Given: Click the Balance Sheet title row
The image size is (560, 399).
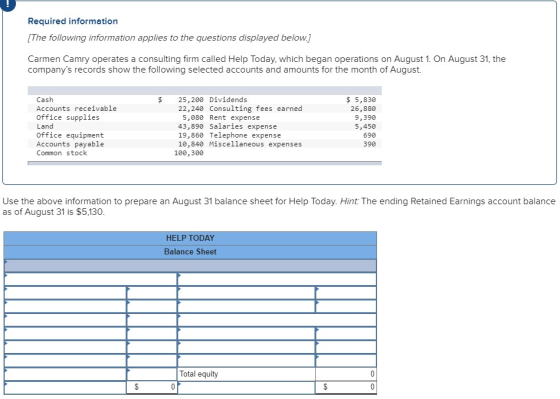Looking at the screenshot, I should 190,252.
